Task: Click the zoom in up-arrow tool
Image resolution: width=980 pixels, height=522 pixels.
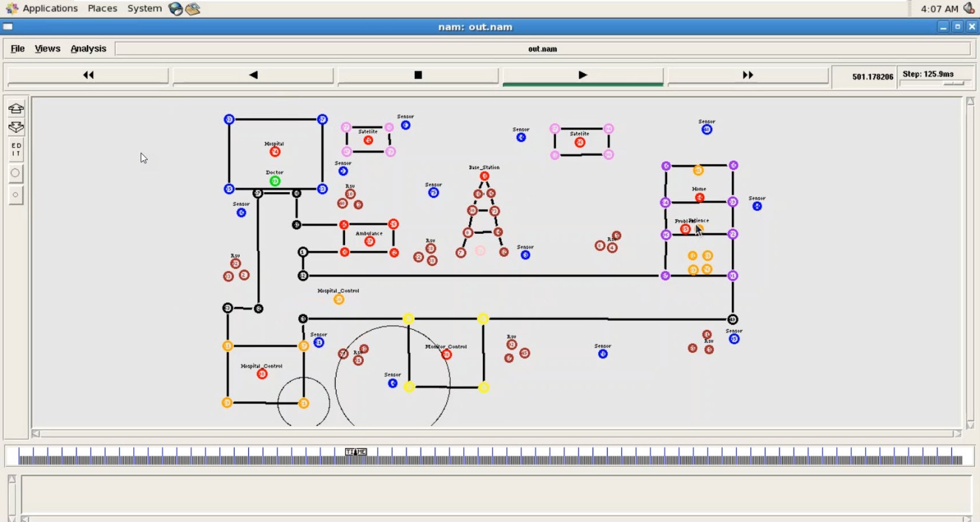Action: pyautogui.click(x=16, y=108)
